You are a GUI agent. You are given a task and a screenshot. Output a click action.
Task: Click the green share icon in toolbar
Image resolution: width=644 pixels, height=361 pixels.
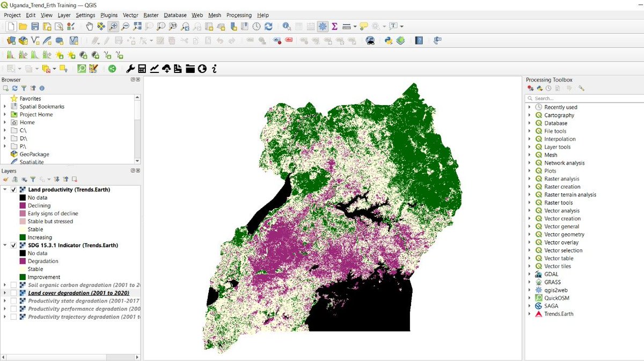(112, 69)
